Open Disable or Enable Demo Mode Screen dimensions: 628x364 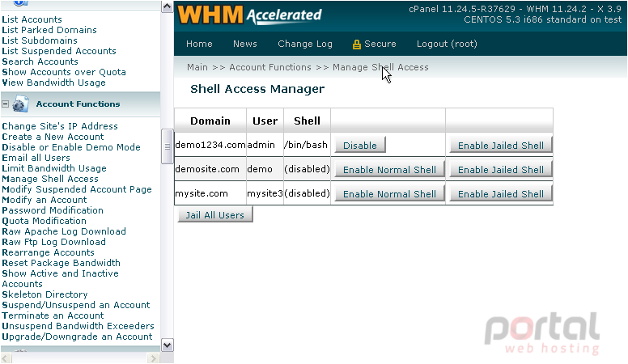[71, 147]
